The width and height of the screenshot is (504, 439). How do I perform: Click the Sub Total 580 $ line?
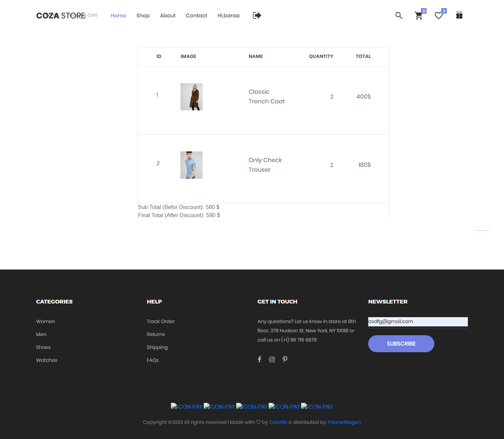click(179, 207)
